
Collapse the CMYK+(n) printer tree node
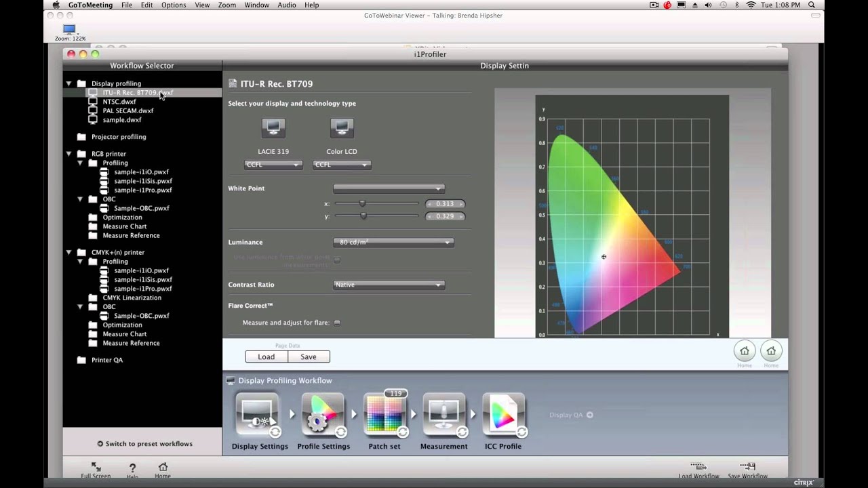(68, 252)
